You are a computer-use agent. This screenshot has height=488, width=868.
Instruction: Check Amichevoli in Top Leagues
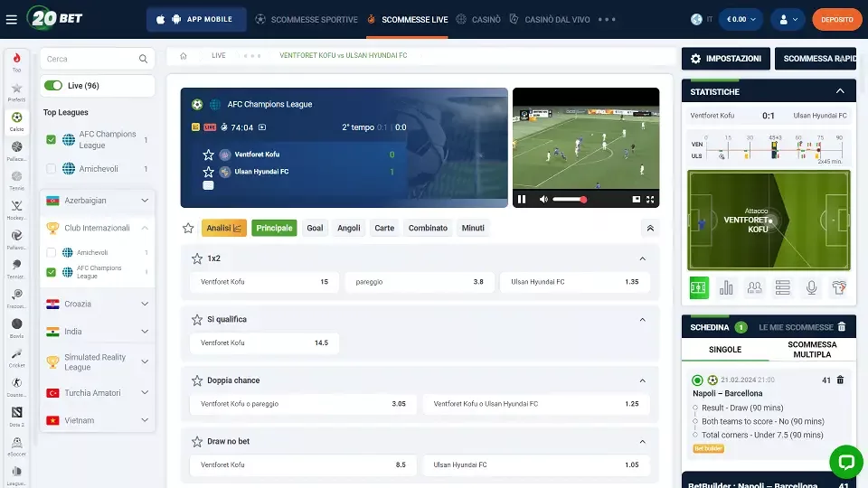tap(51, 169)
